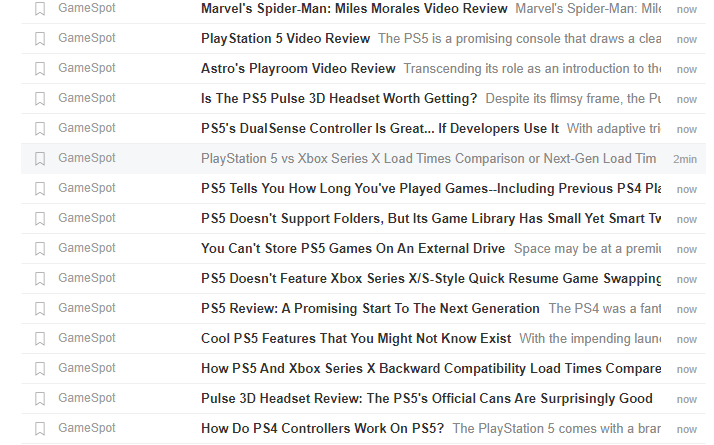Open PS5 Tells You How Long You've Played Games

[431, 189]
